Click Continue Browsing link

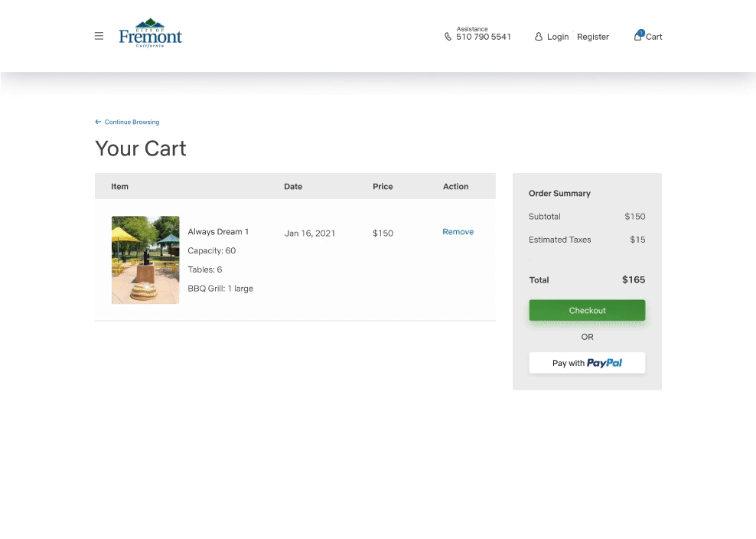tap(132, 122)
